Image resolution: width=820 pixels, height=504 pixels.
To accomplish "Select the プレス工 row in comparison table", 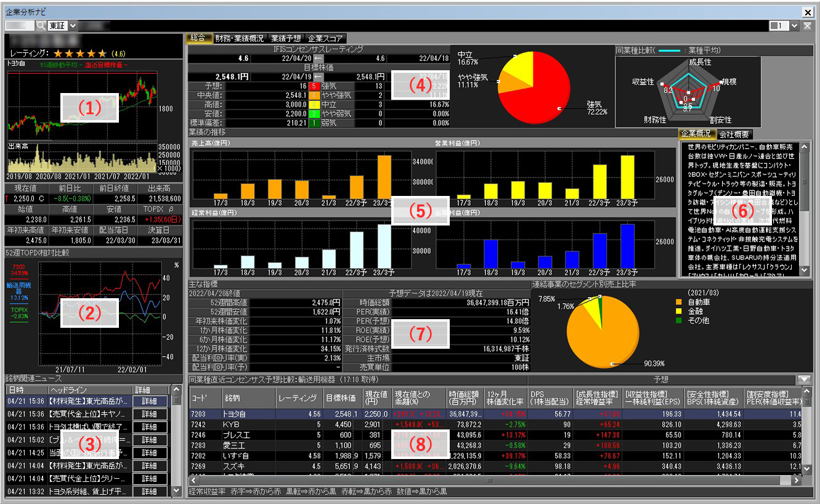I will [x=496, y=436].
